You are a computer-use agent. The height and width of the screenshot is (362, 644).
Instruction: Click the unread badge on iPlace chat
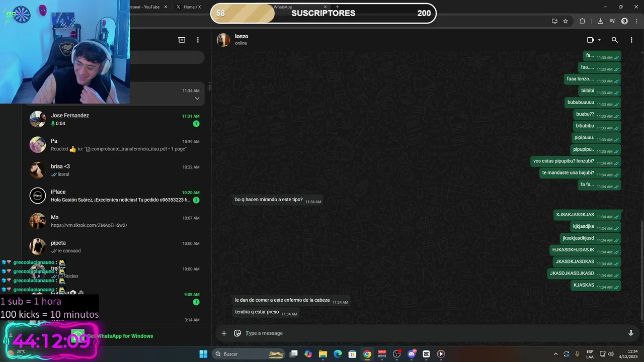pyautogui.click(x=196, y=200)
